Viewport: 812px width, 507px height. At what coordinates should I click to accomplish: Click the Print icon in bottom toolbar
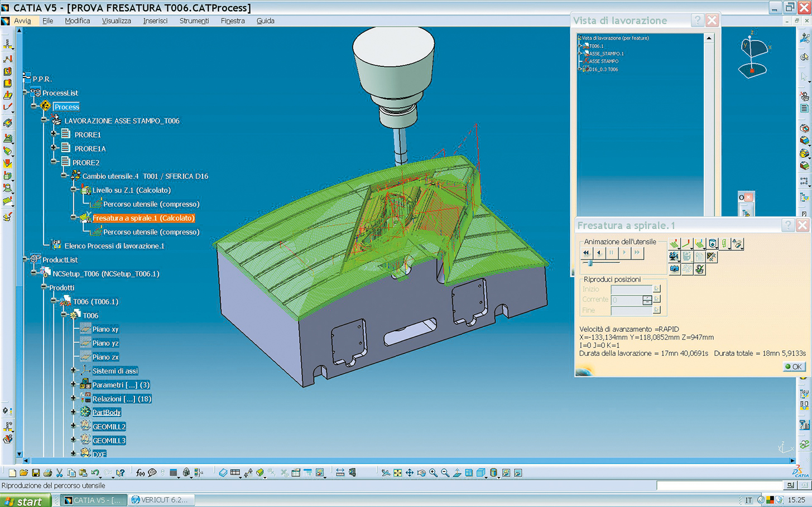pyautogui.click(x=47, y=473)
